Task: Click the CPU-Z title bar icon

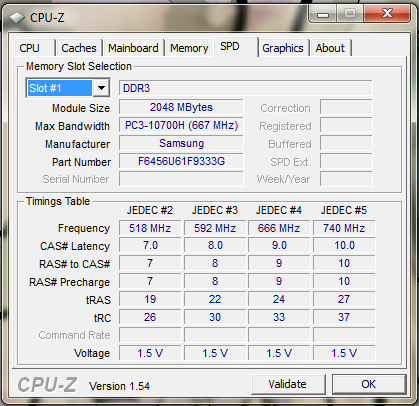Action: point(17,18)
